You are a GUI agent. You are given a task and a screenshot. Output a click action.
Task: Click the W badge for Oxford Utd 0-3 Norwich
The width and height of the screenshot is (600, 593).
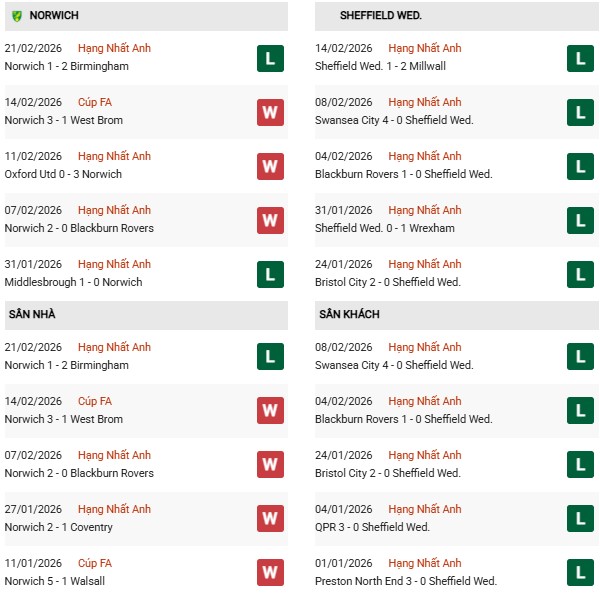270,166
